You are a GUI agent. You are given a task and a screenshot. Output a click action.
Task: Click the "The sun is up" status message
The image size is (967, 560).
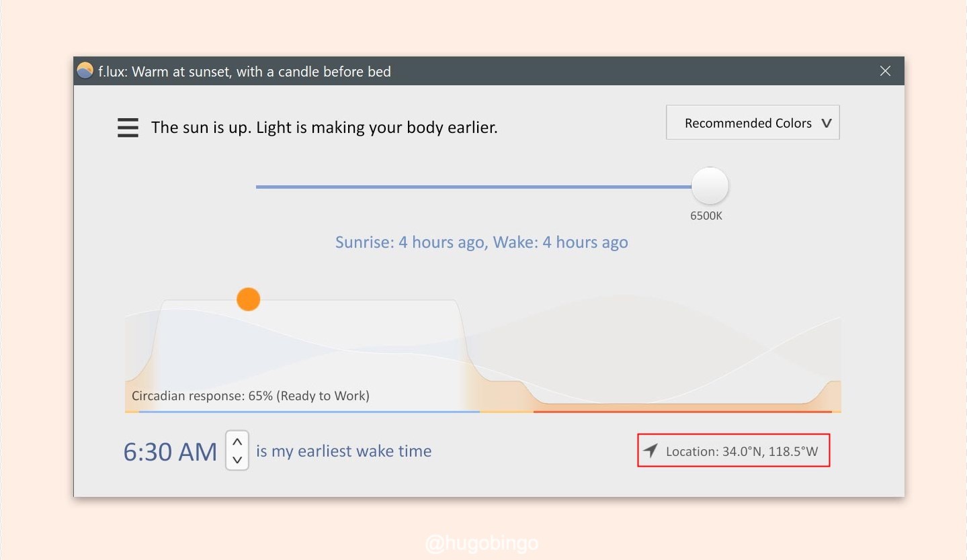(x=324, y=128)
